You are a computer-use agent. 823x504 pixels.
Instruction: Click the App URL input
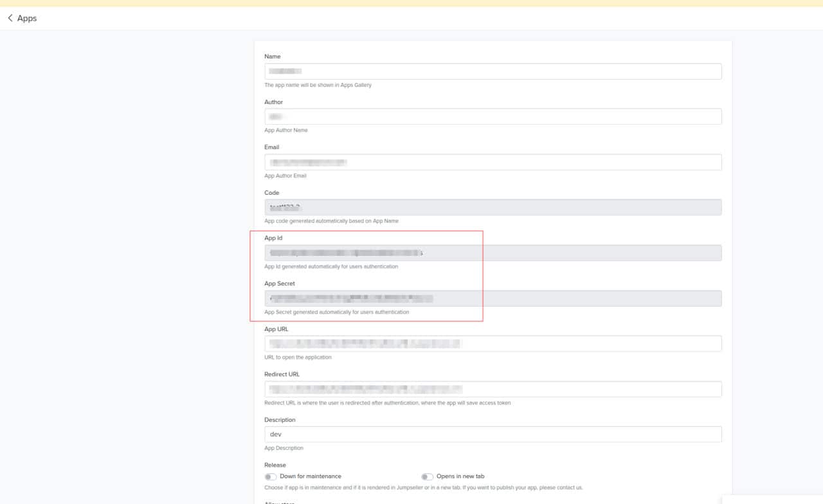coord(493,343)
